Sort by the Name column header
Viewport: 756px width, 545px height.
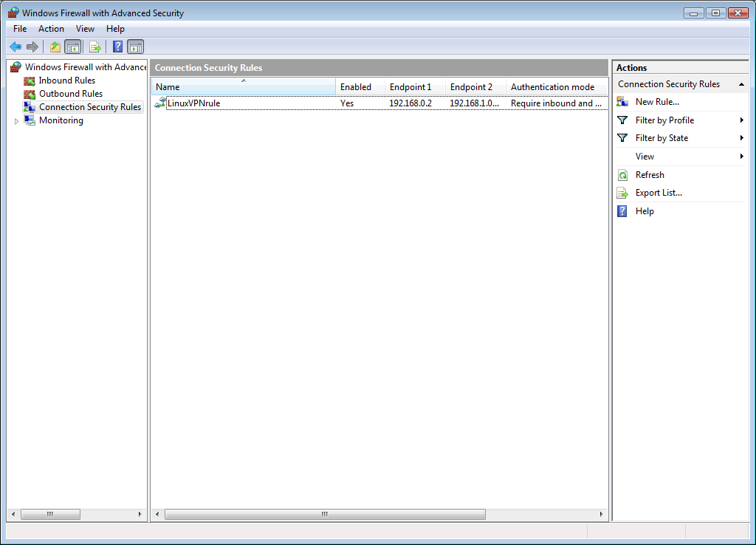point(244,87)
